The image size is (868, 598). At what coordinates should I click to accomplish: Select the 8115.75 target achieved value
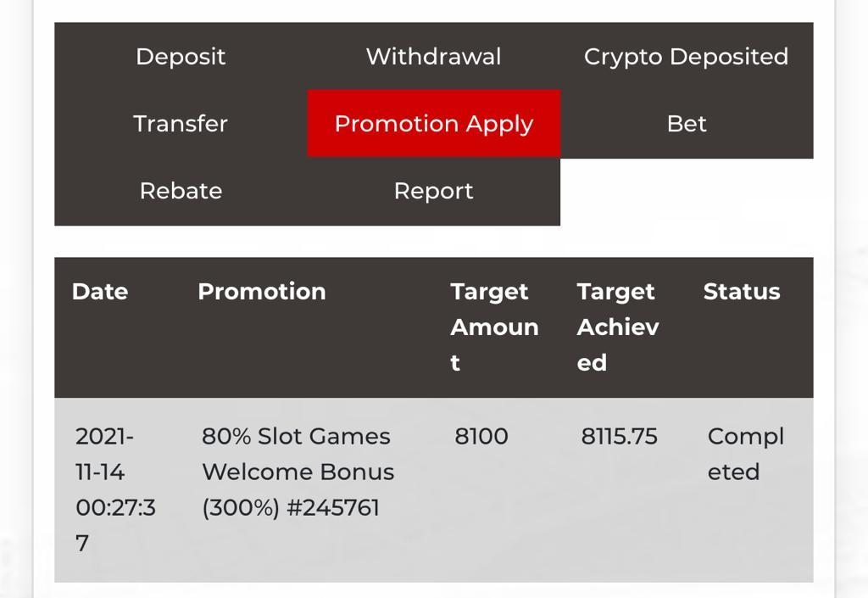point(619,437)
